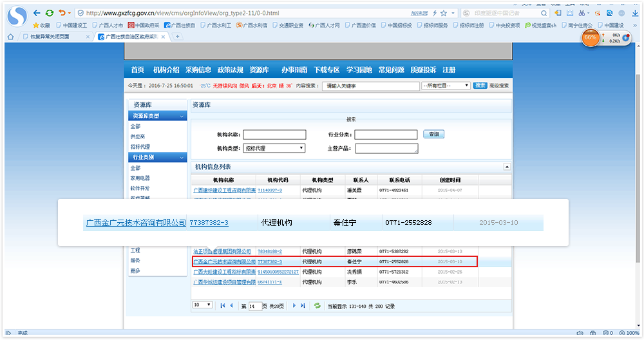Viewport: 644px width, 340px height.
Task: Open 广西大旺建设工程招标有限责 link
Action: point(224,272)
